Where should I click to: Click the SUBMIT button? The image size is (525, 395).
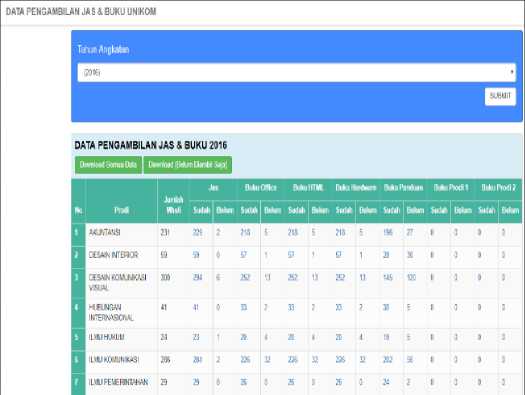500,96
